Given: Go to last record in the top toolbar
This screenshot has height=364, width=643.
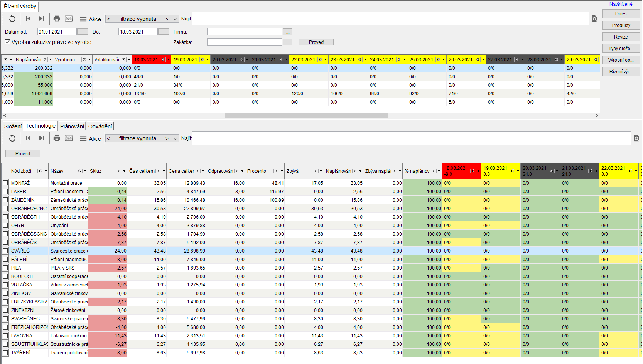Looking at the screenshot, I should tap(42, 19).
